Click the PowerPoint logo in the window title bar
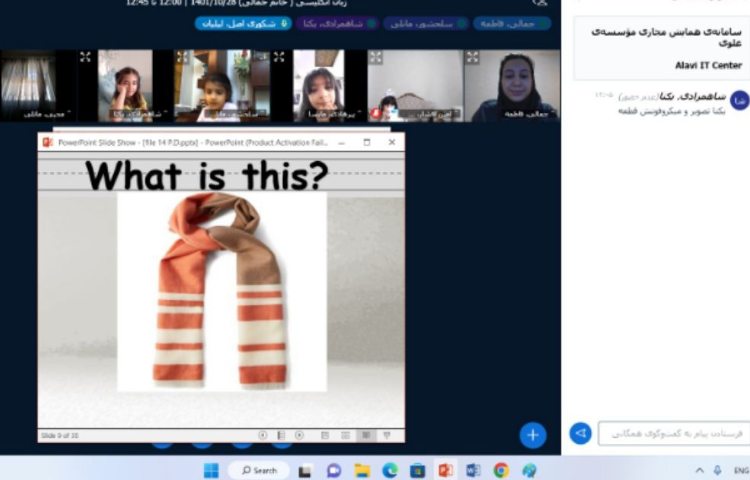750x480 pixels. tap(47, 142)
